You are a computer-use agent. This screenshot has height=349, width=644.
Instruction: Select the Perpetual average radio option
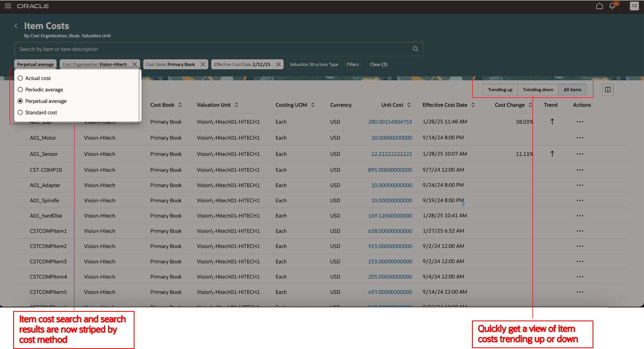20,101
